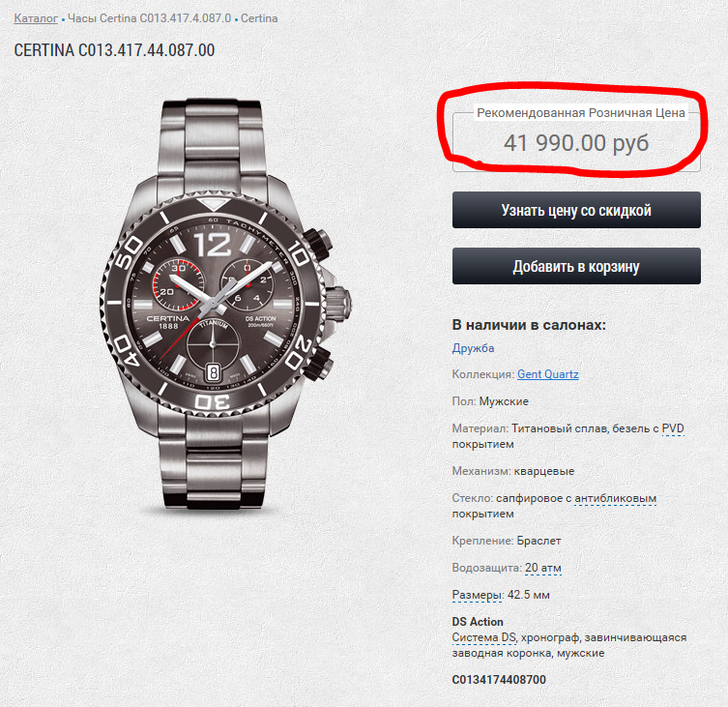This screenshot has height=707, width=728.
Task: Click the PVD tooltip term
Action: tap(672, 427)
